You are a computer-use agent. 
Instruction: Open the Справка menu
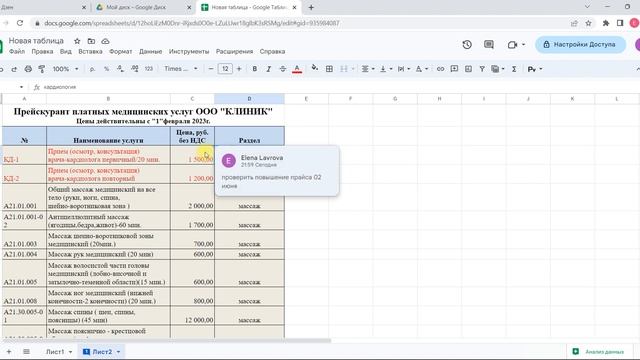[272, 51]
